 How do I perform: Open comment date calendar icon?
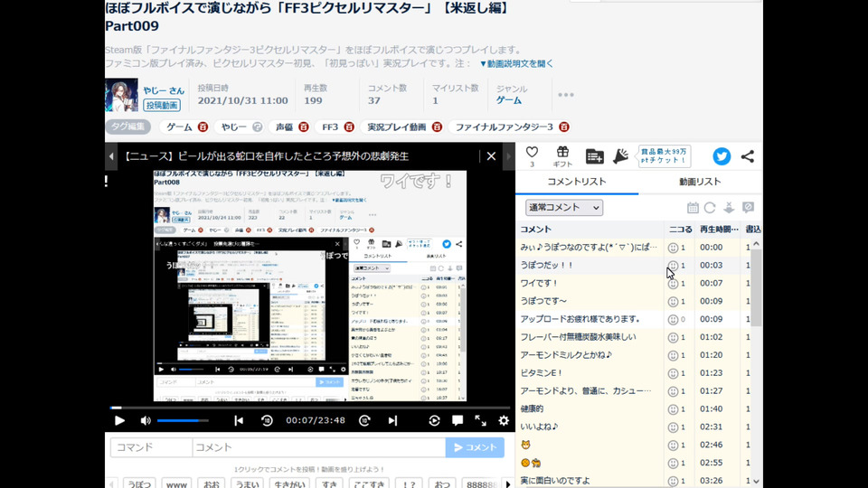pyautogui.click(x=693, y=208)
